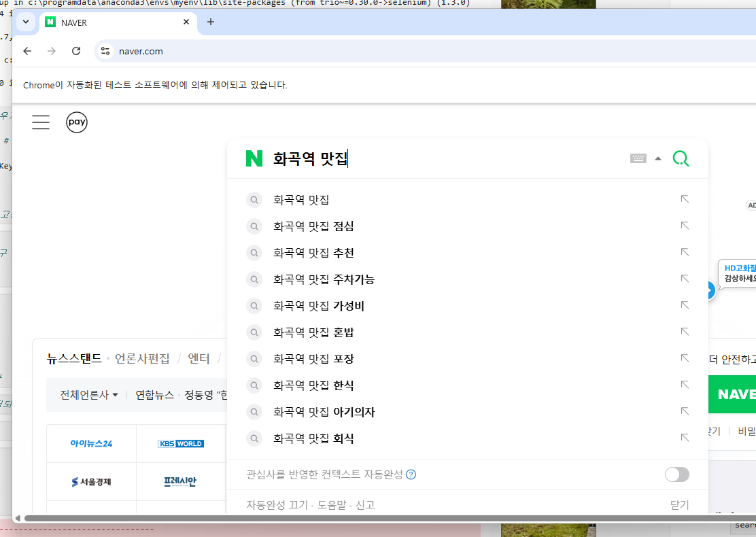Image resolution: width=756 pixels, height=537 pixels.
Task: Open site information icon next to naver.com
Action: [x=105, y=51]
